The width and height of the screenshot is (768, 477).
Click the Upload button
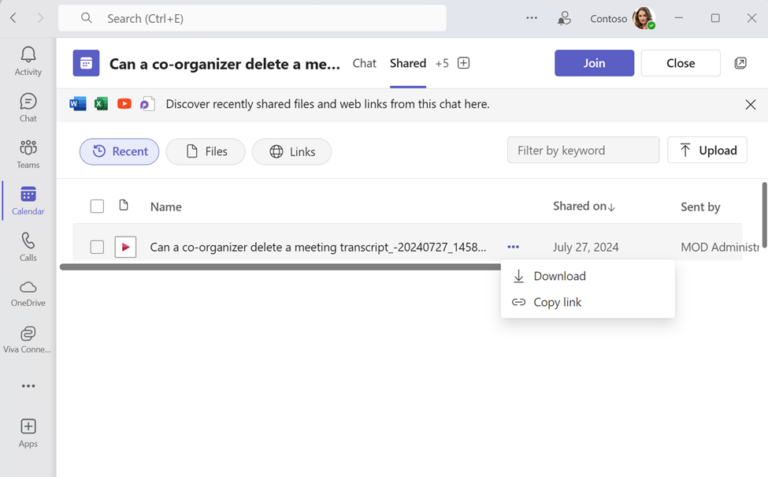pyautogui.click(x=706, y=150)
